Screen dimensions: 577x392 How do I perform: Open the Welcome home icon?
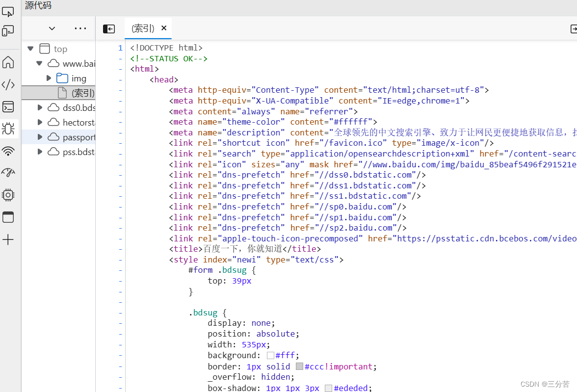8,62
